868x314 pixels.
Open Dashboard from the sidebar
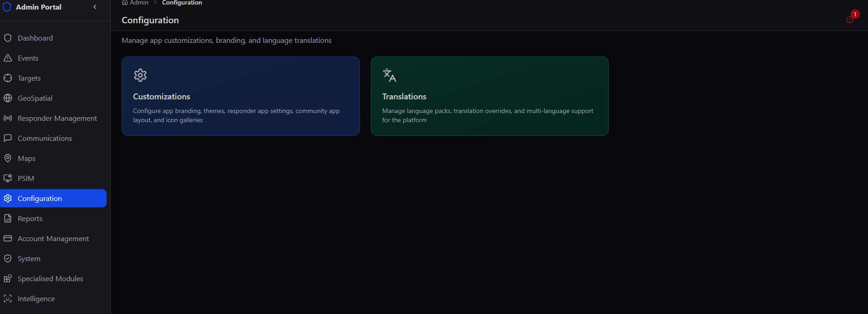pos(53,38)
